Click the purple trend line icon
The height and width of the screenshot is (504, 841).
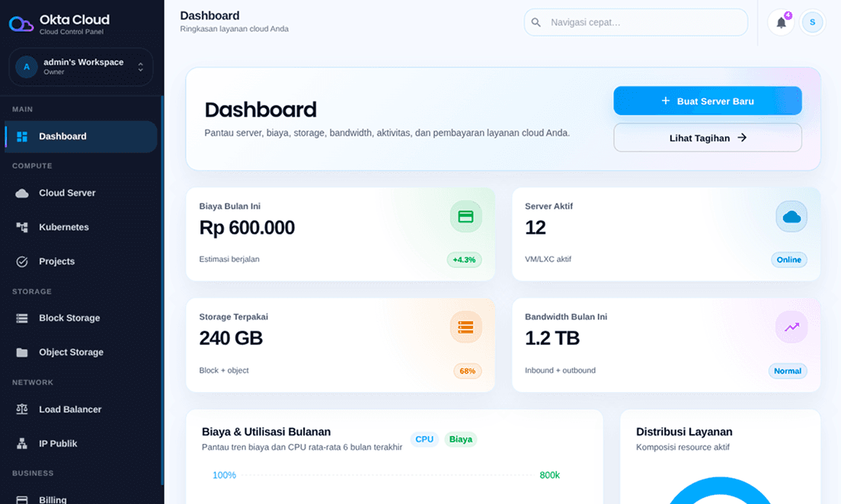791,327
